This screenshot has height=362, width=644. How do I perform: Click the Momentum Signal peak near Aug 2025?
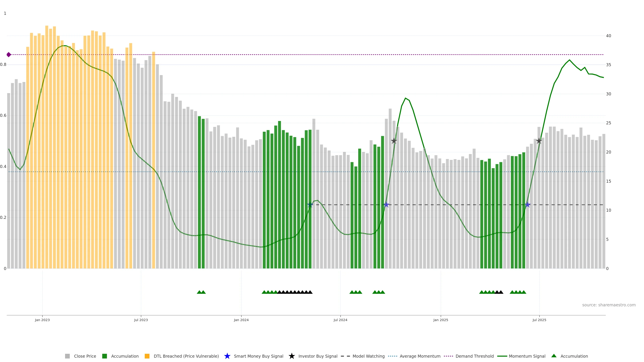pos(570,60)
